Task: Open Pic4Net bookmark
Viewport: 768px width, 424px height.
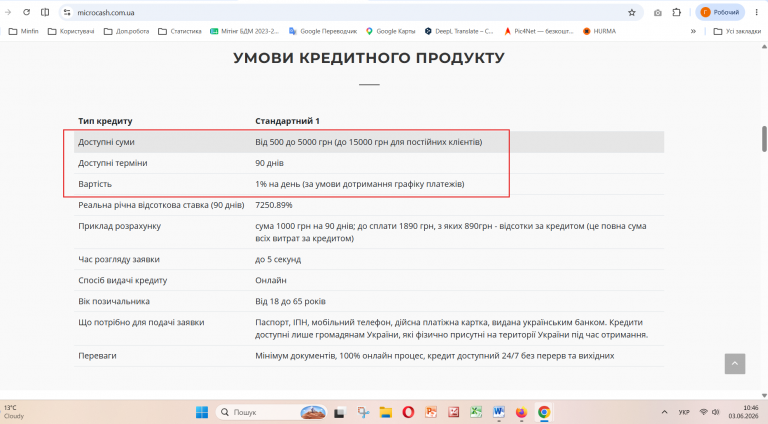Action: (538, 31)
